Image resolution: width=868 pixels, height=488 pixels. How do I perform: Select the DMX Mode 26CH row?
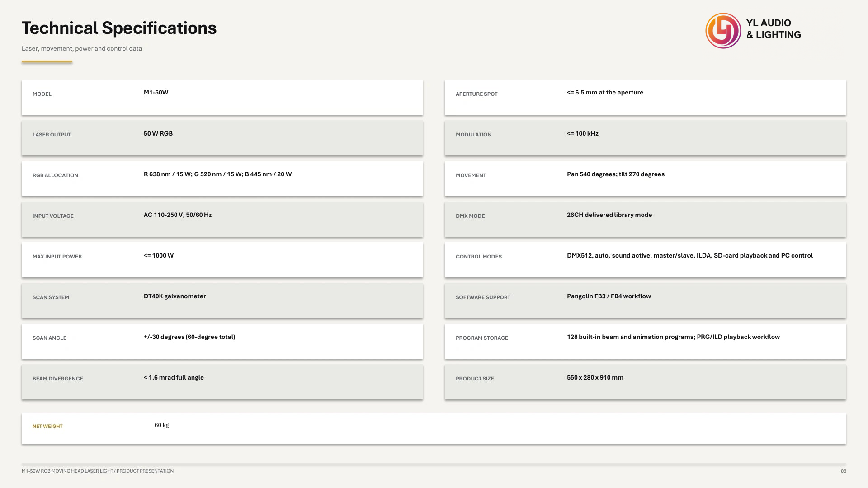[x=646, y=219]
